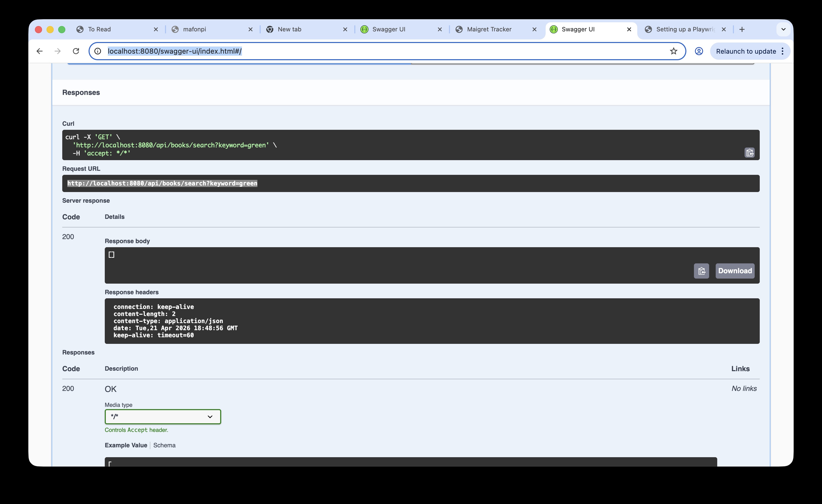
Task: Click the date response header line
Action: [175, 328]
